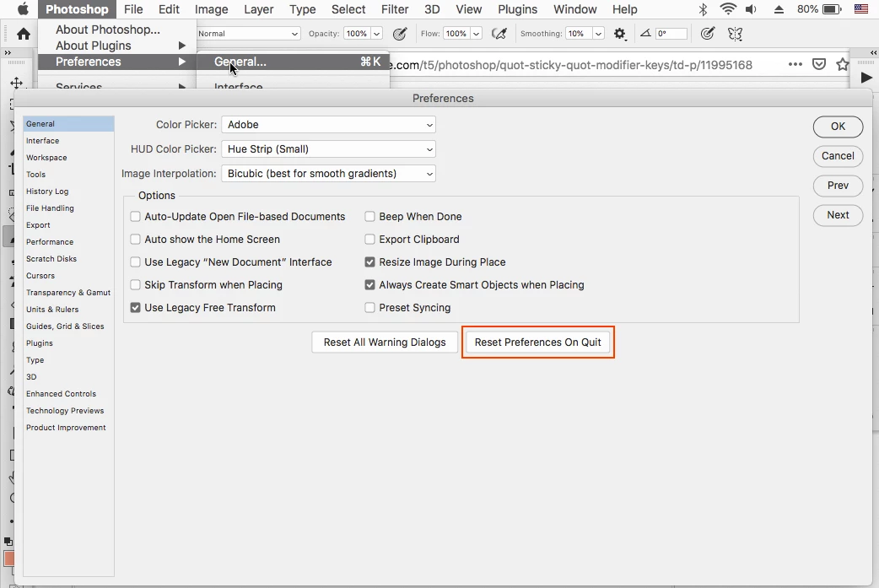
Task: Open browser page actions ellipsis
Action: coord(795,64)
